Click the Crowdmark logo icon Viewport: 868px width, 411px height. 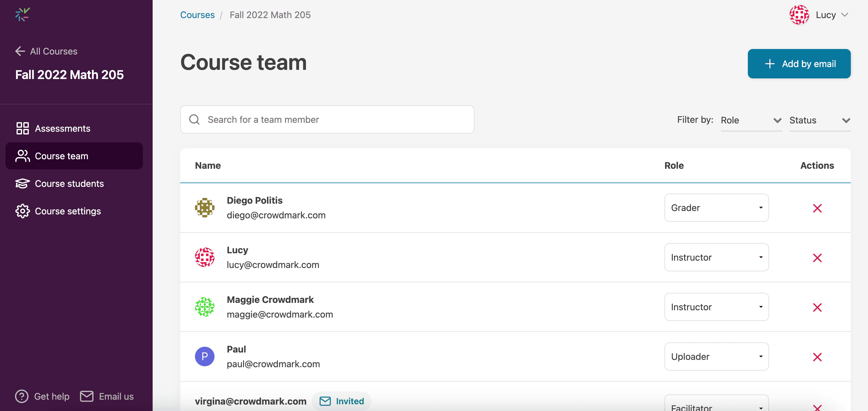[x=23, y=14]
